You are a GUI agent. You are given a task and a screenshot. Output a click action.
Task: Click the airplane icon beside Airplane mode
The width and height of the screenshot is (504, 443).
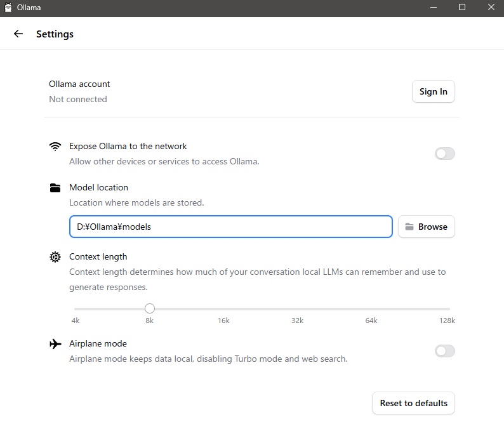[x=55, y=344]
